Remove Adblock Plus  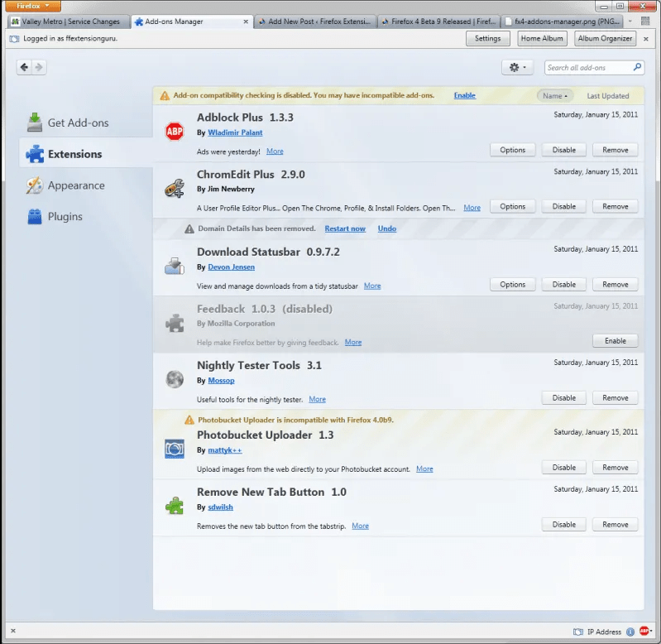(615, 150)
